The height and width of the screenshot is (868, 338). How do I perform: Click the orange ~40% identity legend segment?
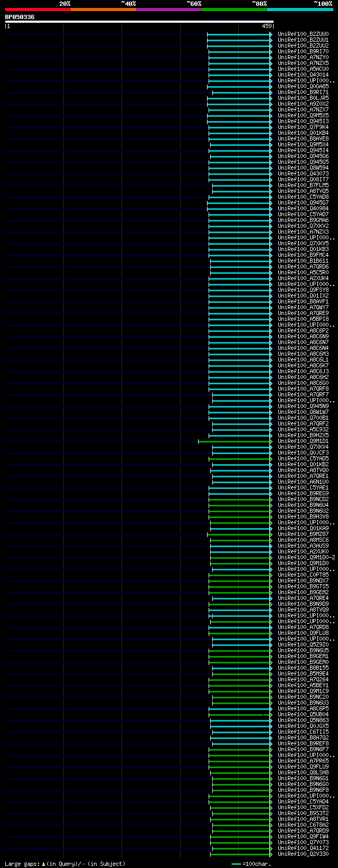click(103, 10)
